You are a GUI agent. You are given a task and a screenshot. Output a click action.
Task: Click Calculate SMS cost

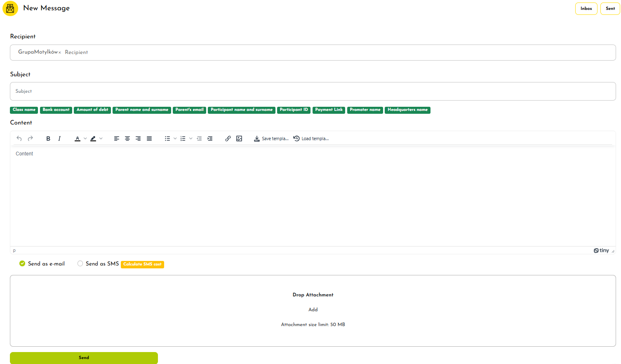click(x=142, y=264)
